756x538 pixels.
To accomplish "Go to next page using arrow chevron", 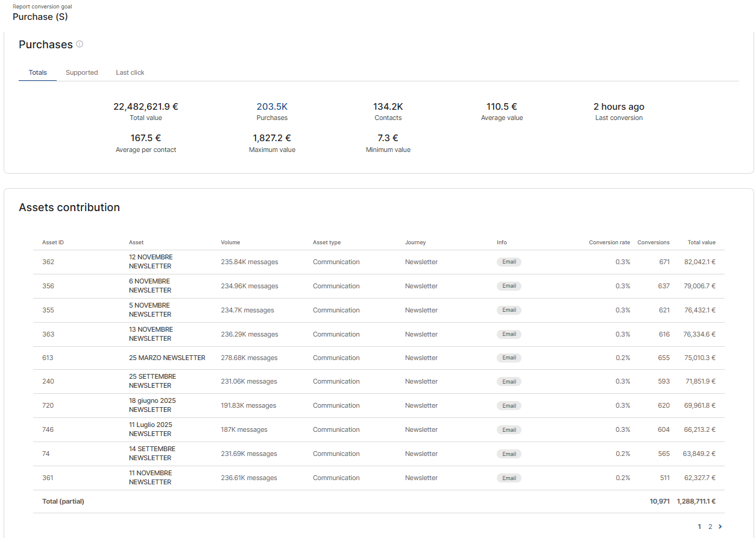I will pyautogui.click(x=720, y=527).
